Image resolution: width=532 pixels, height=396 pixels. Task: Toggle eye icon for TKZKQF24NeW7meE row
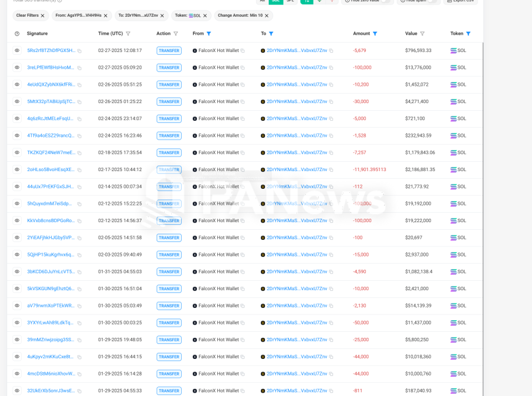pos(17,152)
